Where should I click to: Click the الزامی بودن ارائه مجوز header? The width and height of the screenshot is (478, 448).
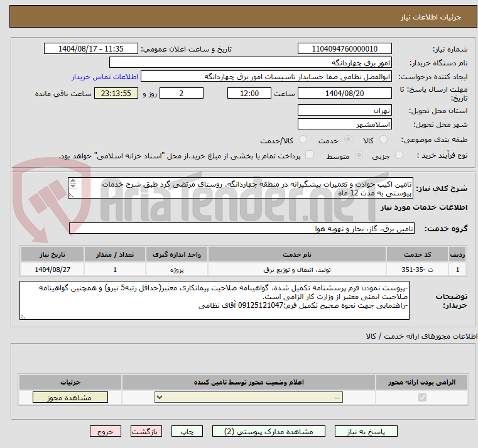[422, 382]
